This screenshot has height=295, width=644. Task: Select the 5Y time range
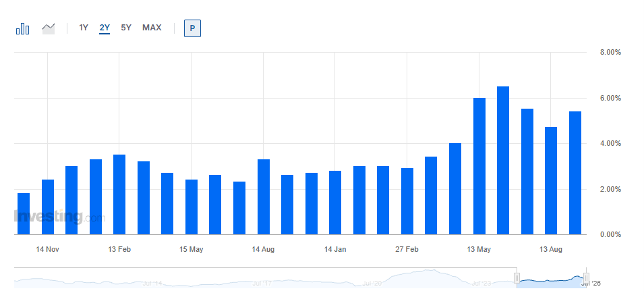126,28
